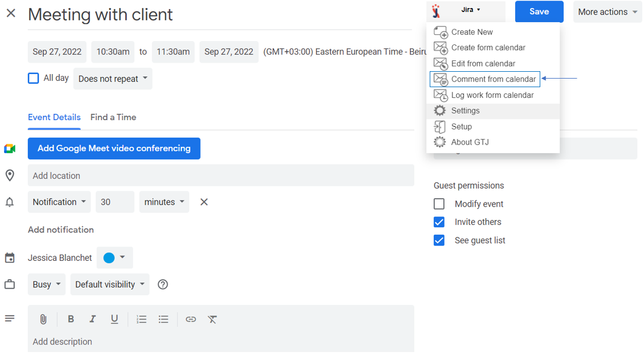Uncheck Invite others guest permission

pyautogui.click(x=439, y=222)
